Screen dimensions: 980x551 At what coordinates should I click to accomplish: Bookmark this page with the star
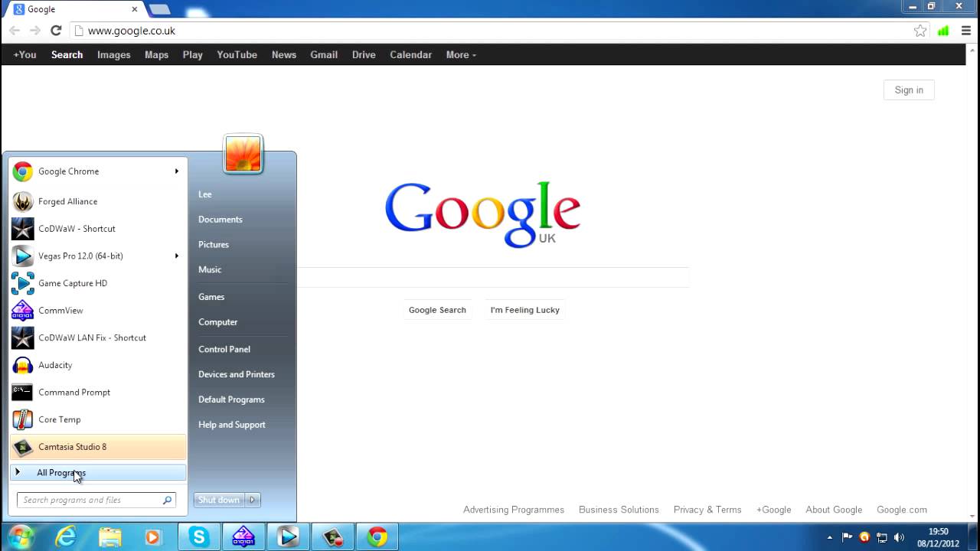point(920,31)
